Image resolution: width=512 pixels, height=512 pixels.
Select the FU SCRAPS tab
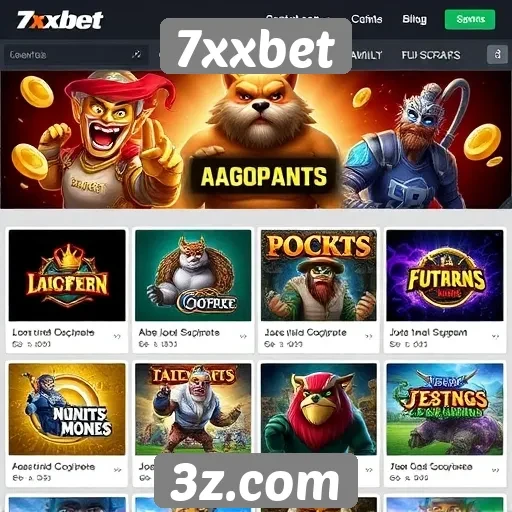pyautogui.click(x=431, y=55)
